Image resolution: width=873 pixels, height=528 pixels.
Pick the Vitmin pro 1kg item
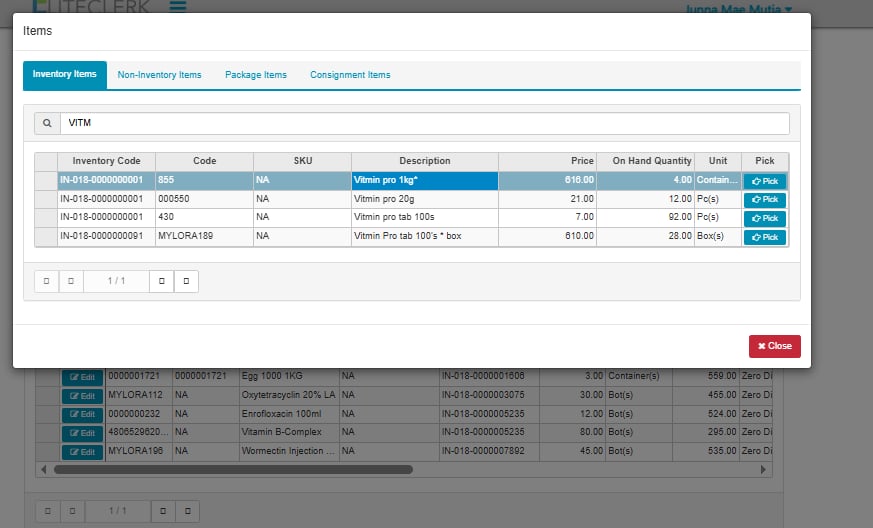coord(764,181)
